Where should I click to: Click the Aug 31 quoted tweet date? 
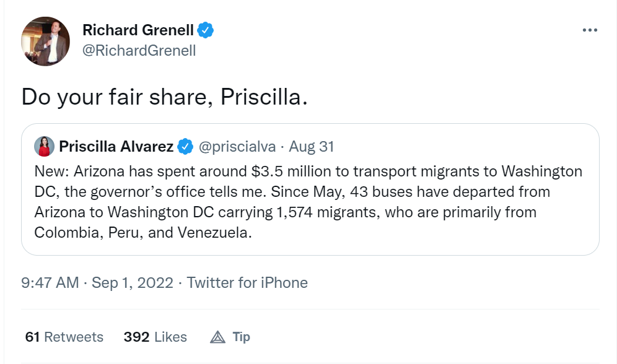(312, 147)
